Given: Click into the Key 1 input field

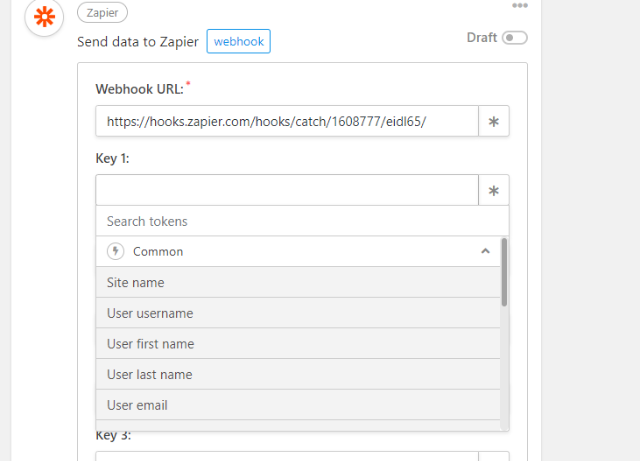Looking at the screenshot, I should click(x=287, y=190).
